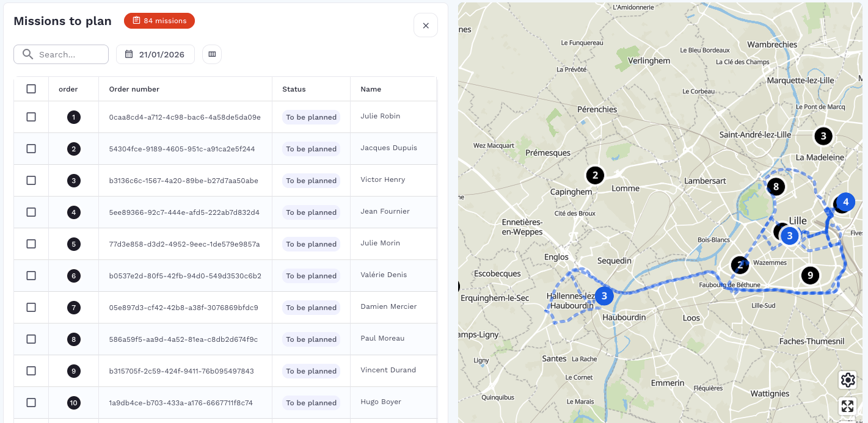Click black marker 3 near Saint-André-lez-Lille
The width and height of the screenshot is (868, 423).
pos(823,136)
